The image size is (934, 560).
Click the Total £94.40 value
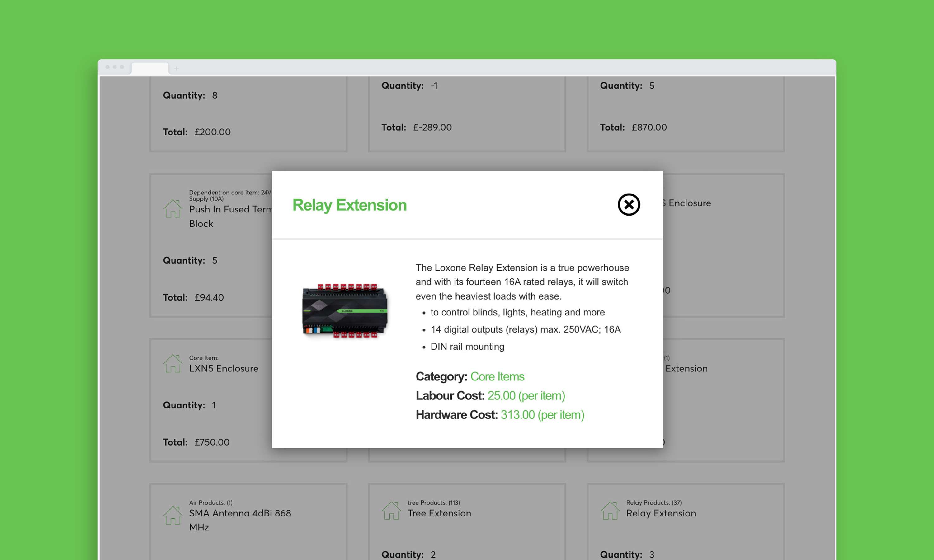click(209, 298)
